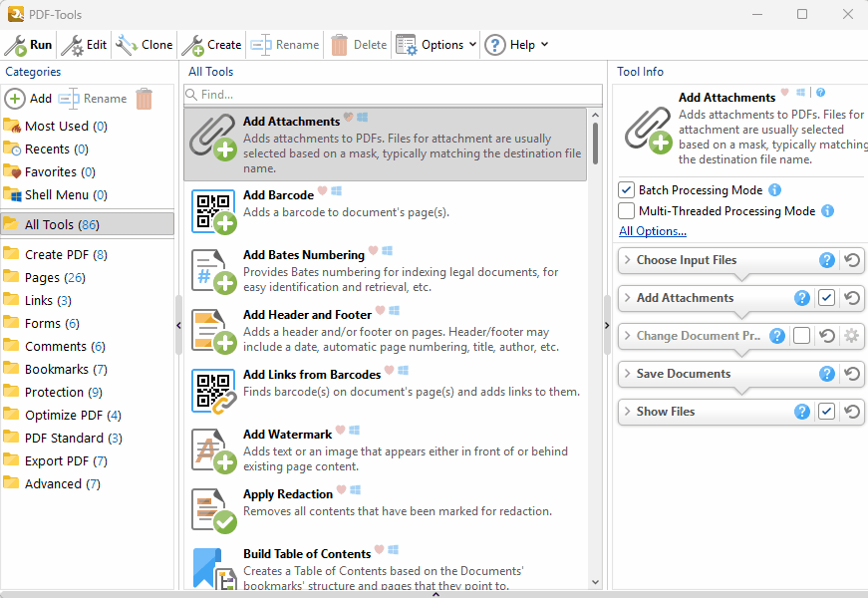868x598 pixels.
Task: Click Add button in Categories panel
Action: tap(29, 99)
